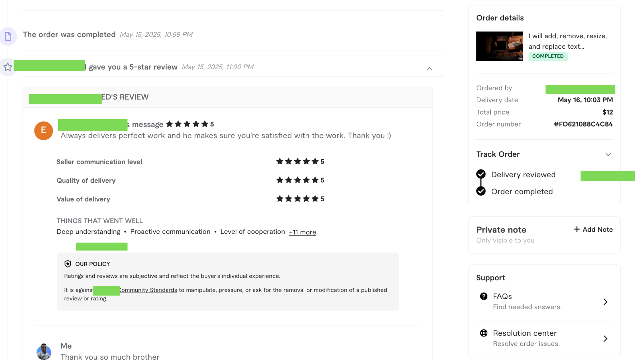Click the orange E reviewer avatar

coord(44,131)
